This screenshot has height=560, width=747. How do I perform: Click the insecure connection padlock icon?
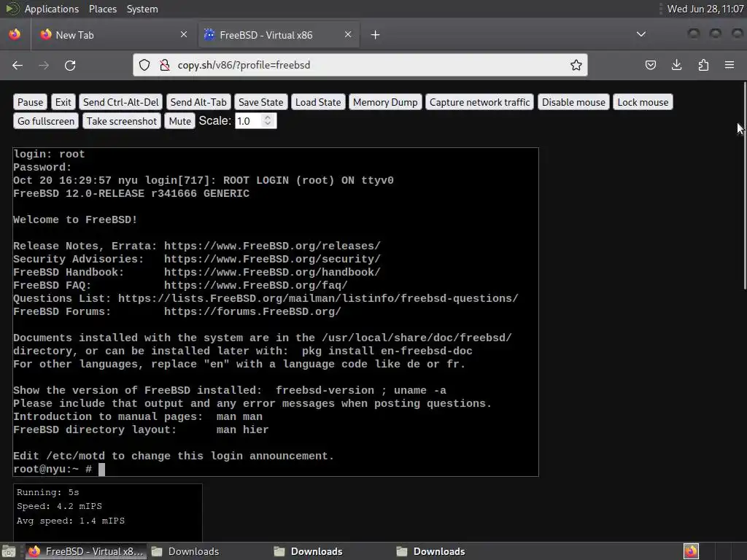point(165,65)
